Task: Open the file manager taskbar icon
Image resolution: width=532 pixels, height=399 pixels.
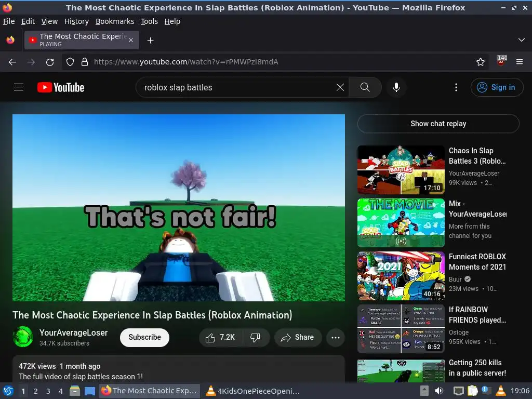Action: (x=75, y=391)
